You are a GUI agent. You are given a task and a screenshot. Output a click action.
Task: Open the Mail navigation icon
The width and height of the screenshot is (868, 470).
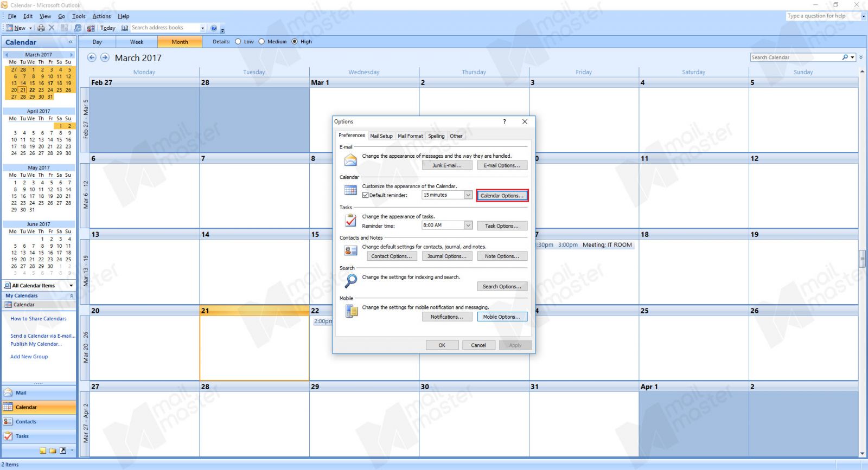tap(8, 392)
